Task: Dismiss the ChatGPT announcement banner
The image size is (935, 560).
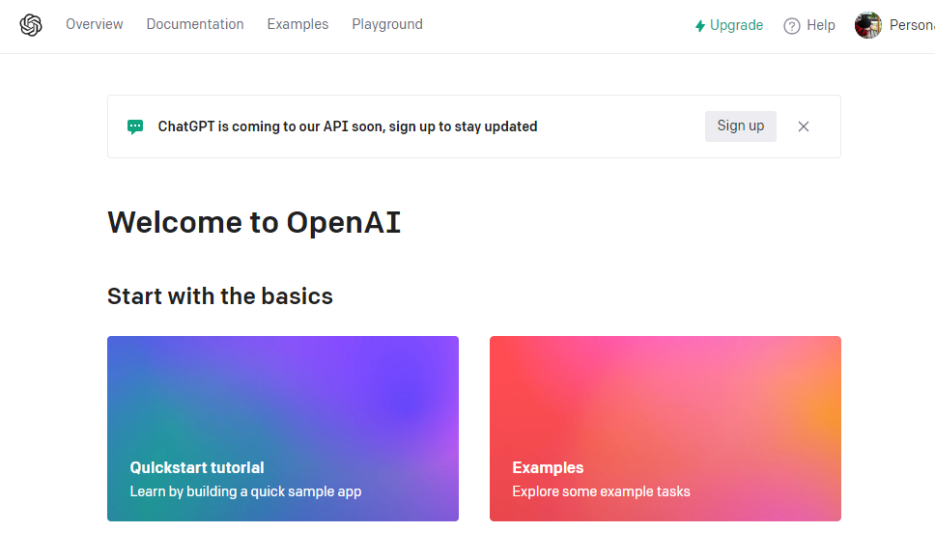Action: point(804,126)
